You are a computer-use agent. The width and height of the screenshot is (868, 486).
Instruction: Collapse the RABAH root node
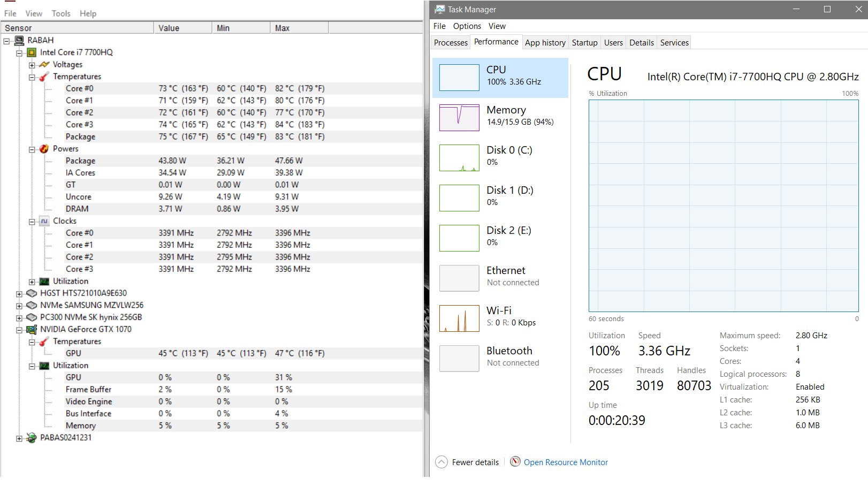(x=6, y=41)
